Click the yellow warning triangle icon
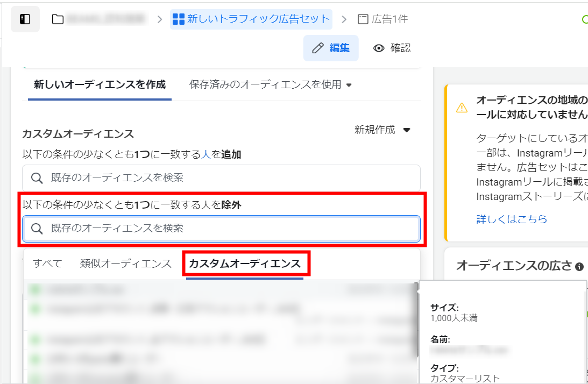This screenshot has width=588, height=384. pos(462,108)
